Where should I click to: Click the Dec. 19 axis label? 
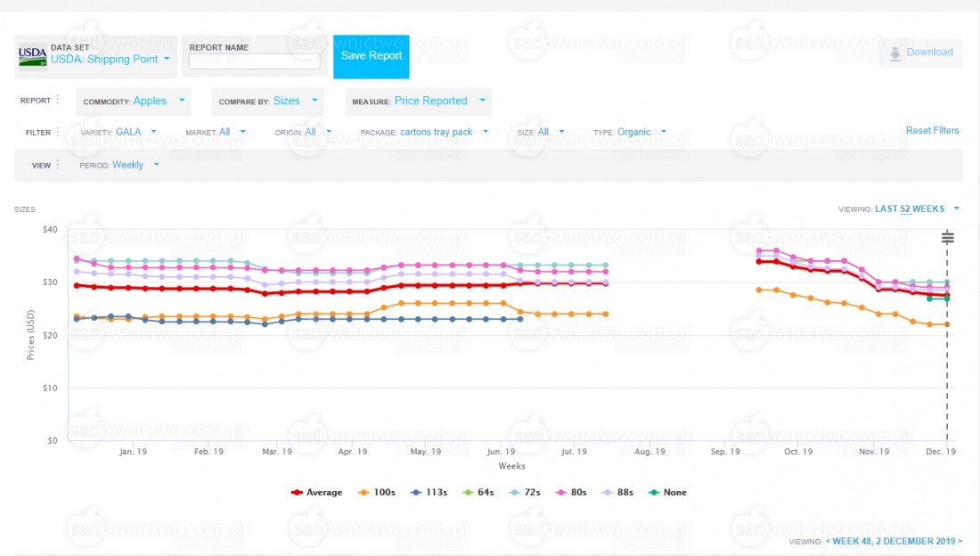point(941,452)
